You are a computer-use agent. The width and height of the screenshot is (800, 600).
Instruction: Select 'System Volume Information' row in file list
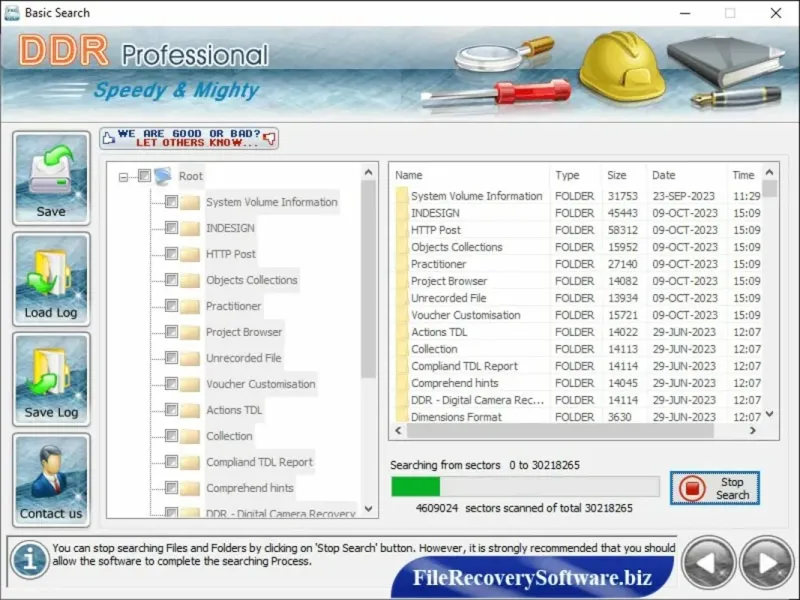(x=578, y=196)
